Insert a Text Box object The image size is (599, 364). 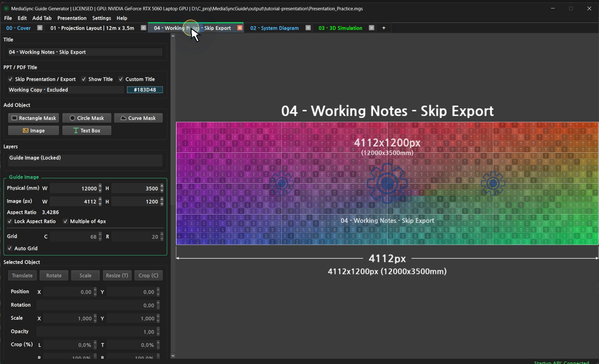point(87,130)
